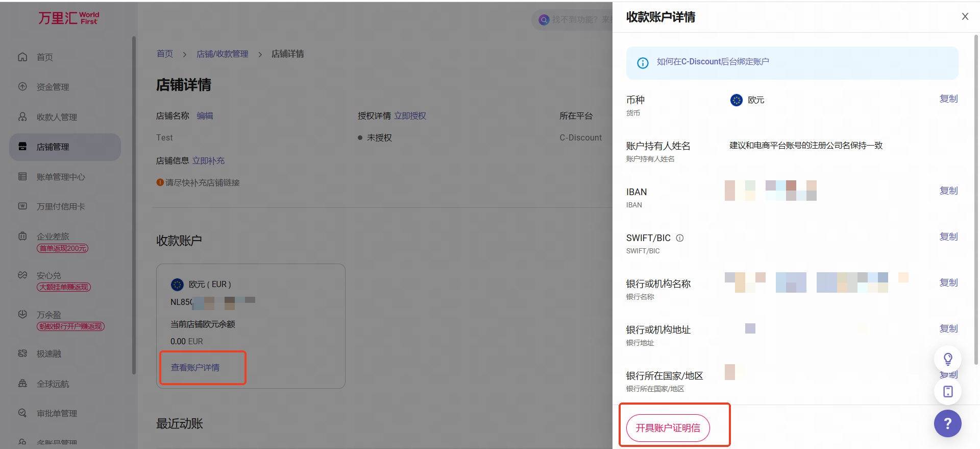Click the sidebar vertical scrollbar
Image resolution: width=980 pixels, height=449 pixels.
tap(134, 204)
